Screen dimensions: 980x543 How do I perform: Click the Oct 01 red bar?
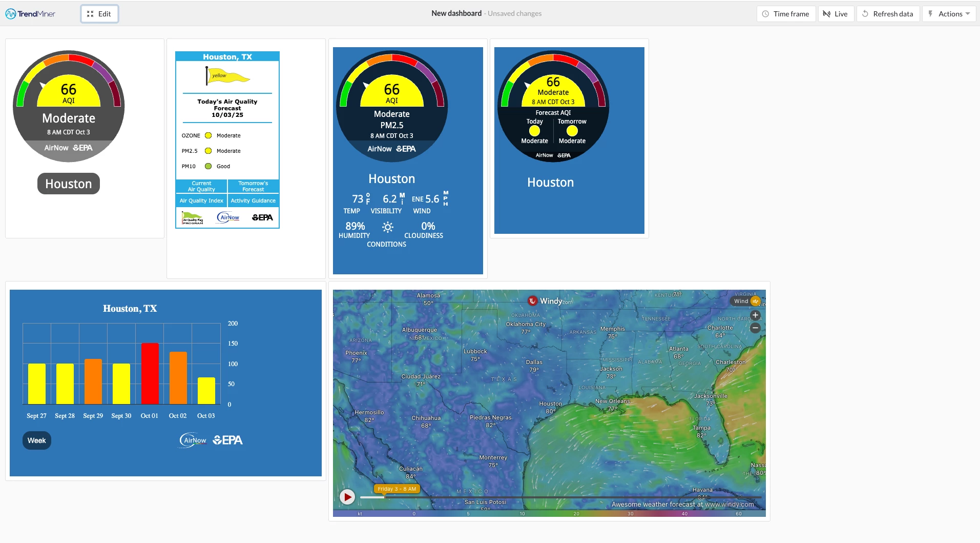point(150,374)
